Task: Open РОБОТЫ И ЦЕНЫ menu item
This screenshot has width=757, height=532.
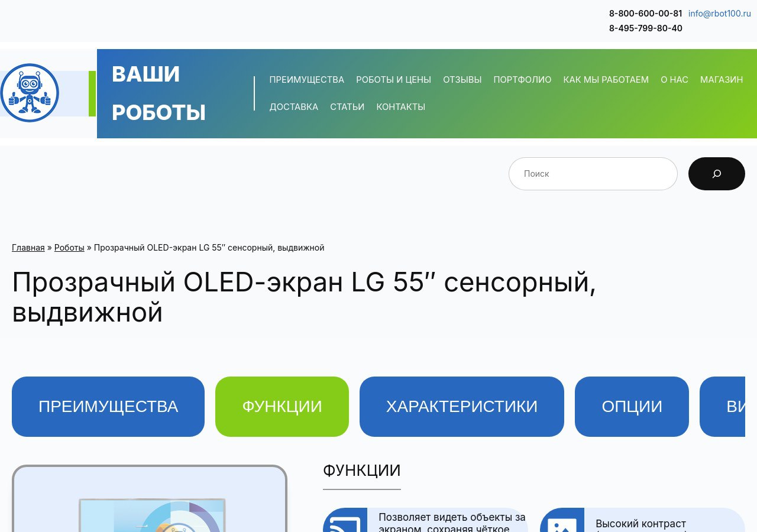Action: pyautogui.click(x=393, y=80)
